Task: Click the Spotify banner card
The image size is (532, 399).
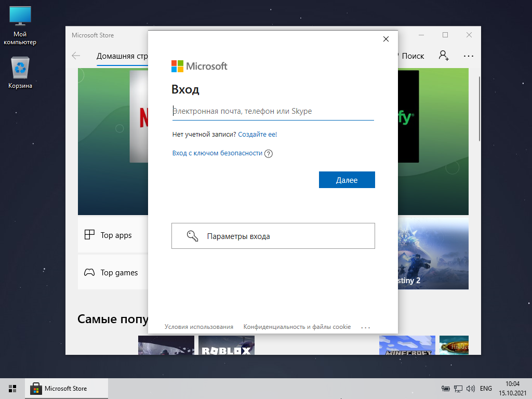Action: (408, 116)
